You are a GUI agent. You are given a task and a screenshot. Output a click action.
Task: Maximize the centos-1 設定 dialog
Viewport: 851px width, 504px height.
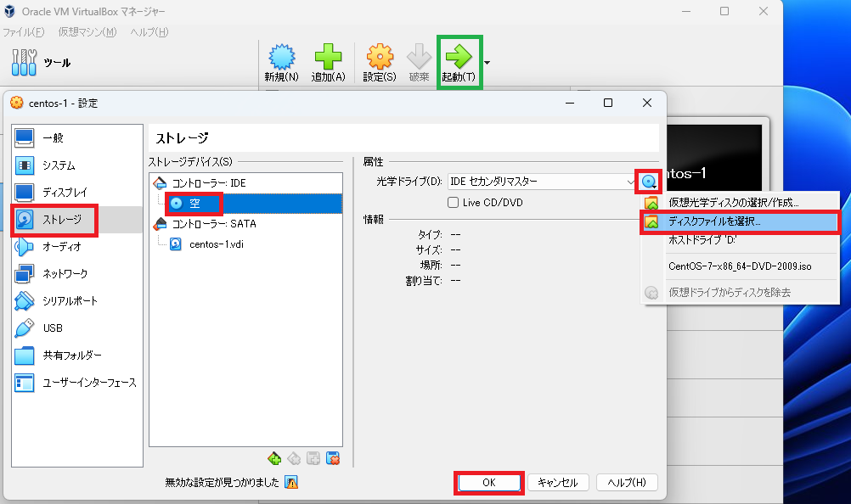click(x=608, y=103)
